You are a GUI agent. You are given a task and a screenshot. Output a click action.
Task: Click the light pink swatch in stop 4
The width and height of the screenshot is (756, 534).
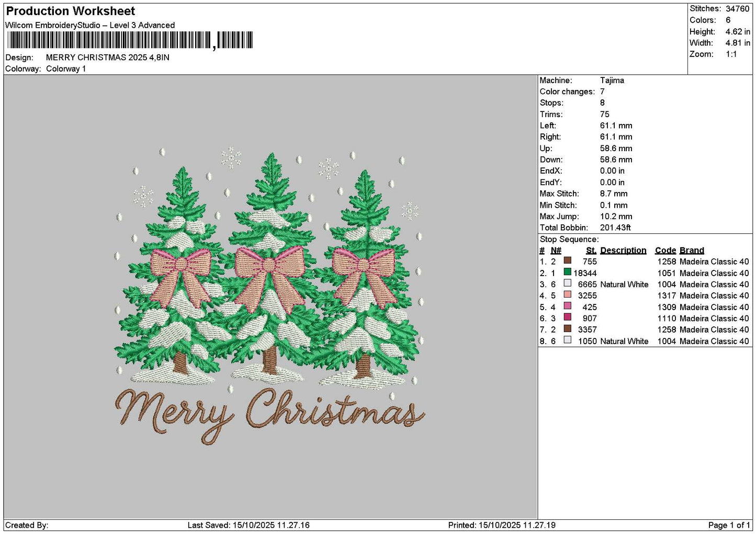coord(567,294)
